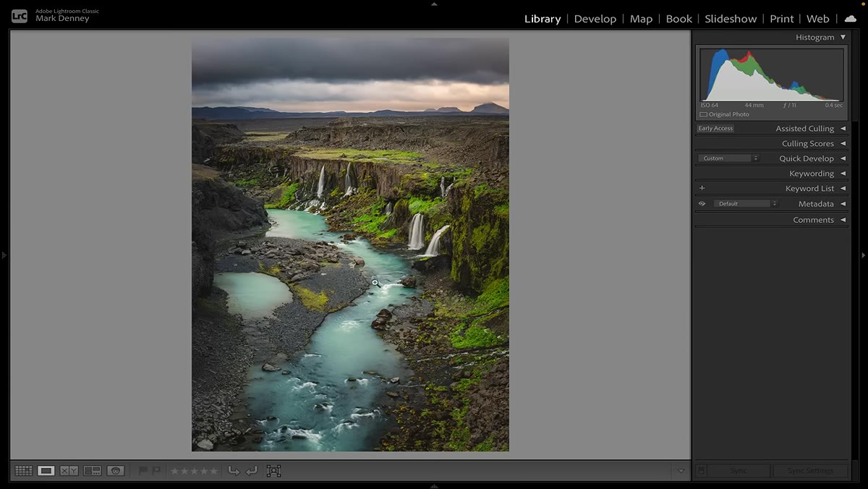Click the Early Access badge
Viewport: 868px width, 489px height.
coord(715,129)
